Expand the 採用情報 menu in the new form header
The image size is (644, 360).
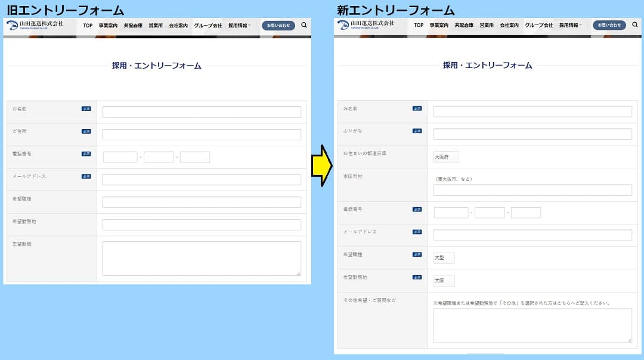click(571, 26)
